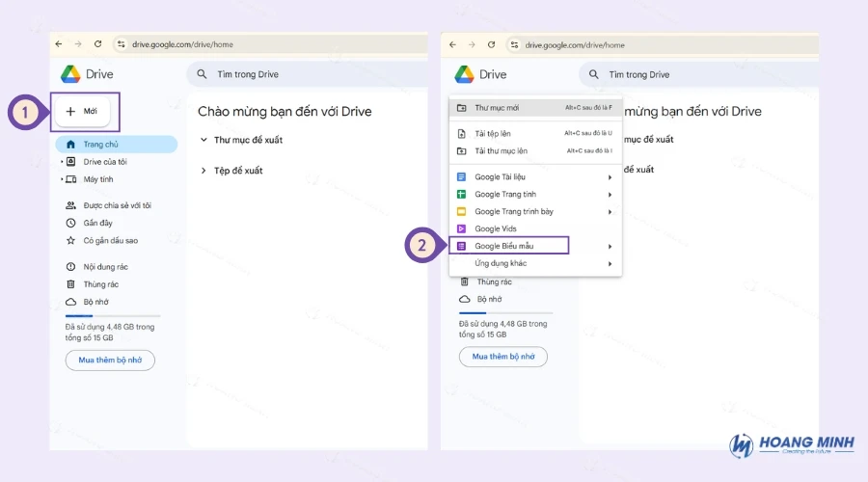Click the Google Drive logo in right window
Image resolution: width=868 pixels, height=482 pixels.
(x=464, y=74)
